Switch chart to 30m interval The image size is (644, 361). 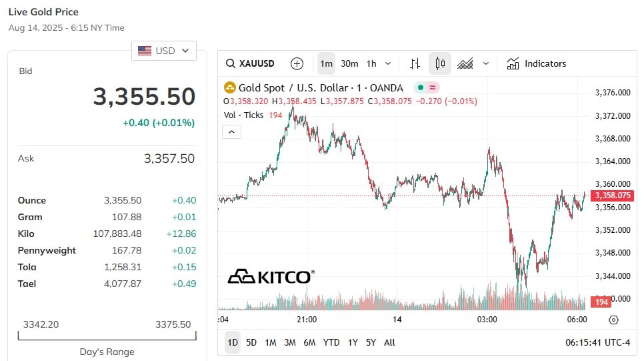coord(349,64)
